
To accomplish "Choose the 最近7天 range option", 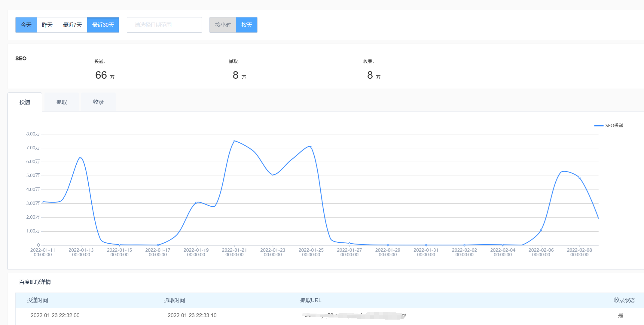I will (x=72, y=25).
